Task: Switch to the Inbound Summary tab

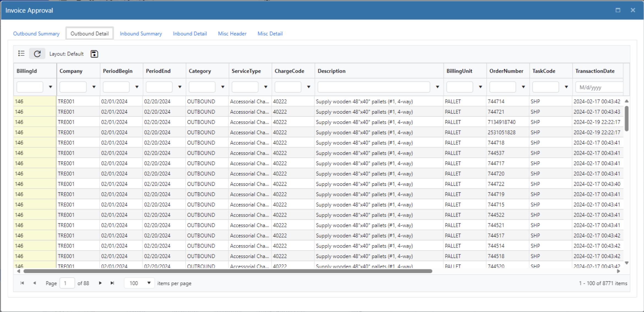Action: pos(141,33)
